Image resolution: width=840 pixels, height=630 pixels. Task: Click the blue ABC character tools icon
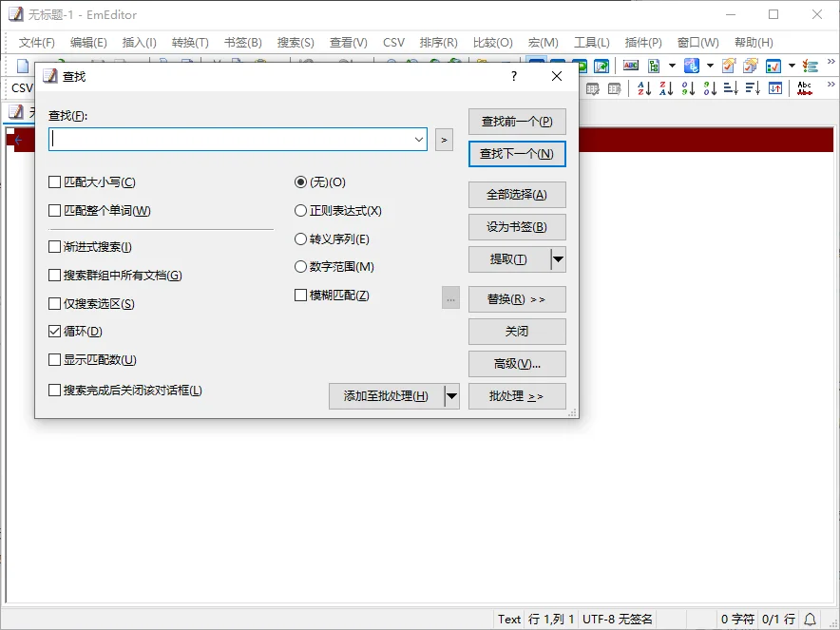(692, 66)
